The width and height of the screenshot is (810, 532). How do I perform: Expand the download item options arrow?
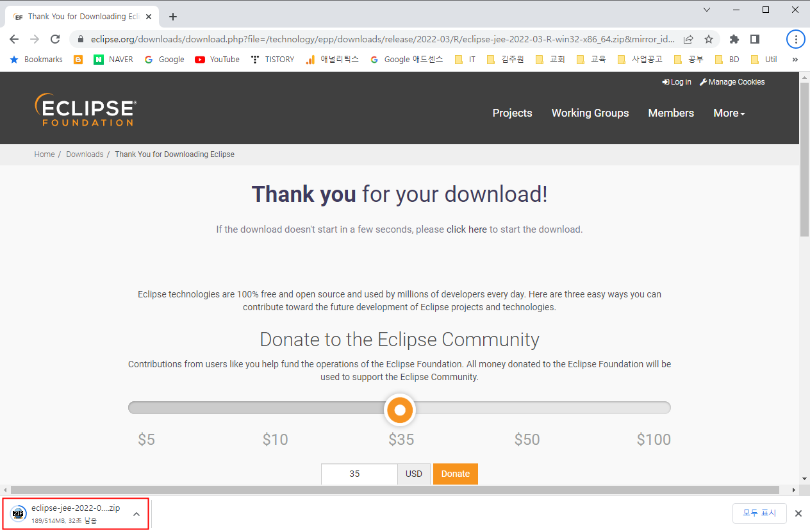click(136, 513)
